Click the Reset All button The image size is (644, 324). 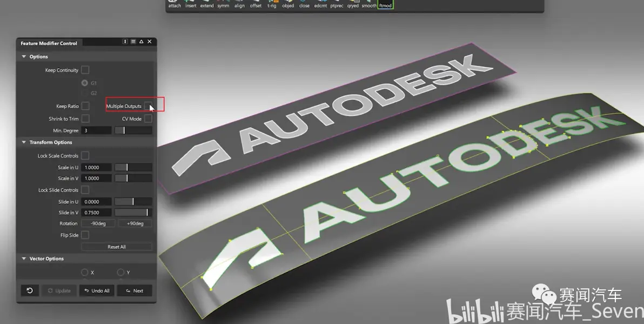point(117,247)
